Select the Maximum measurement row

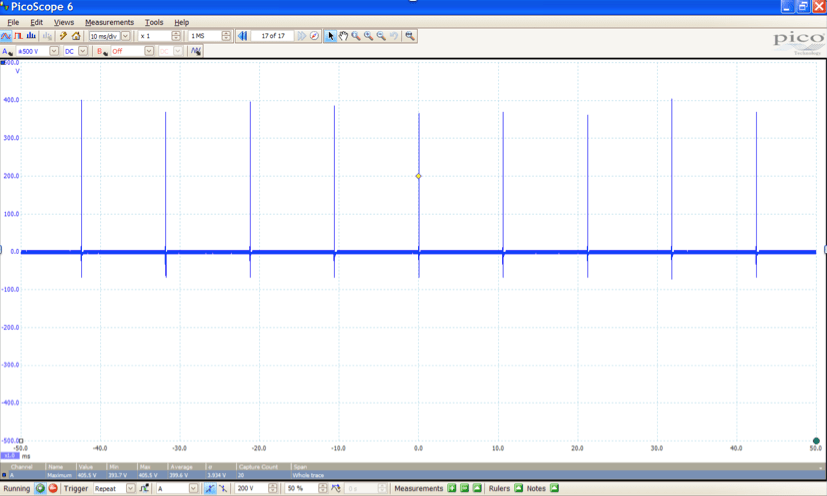(x=413, y=475)
